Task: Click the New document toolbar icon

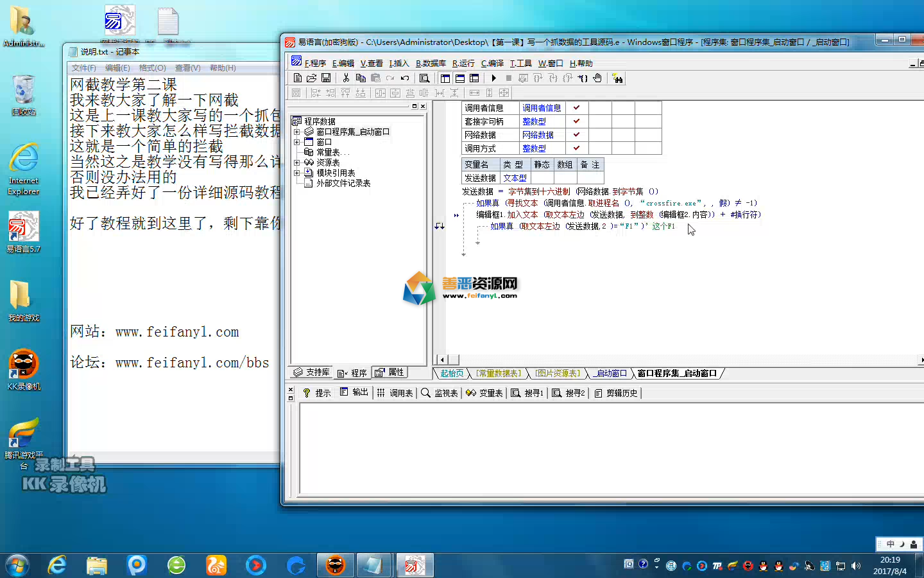Action: point(298,78)
